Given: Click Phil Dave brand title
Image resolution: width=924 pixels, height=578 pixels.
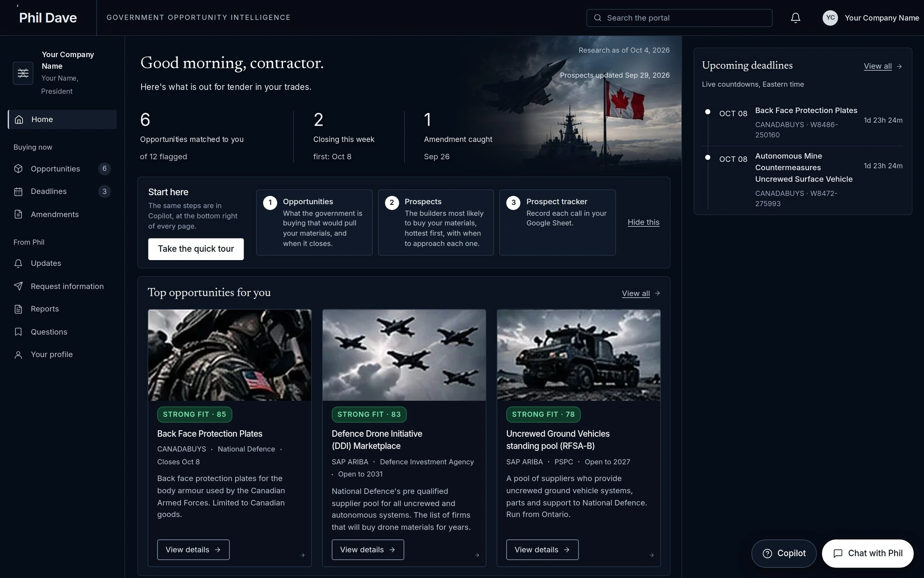Looking at the screenshot, I should tap(48, 18).
